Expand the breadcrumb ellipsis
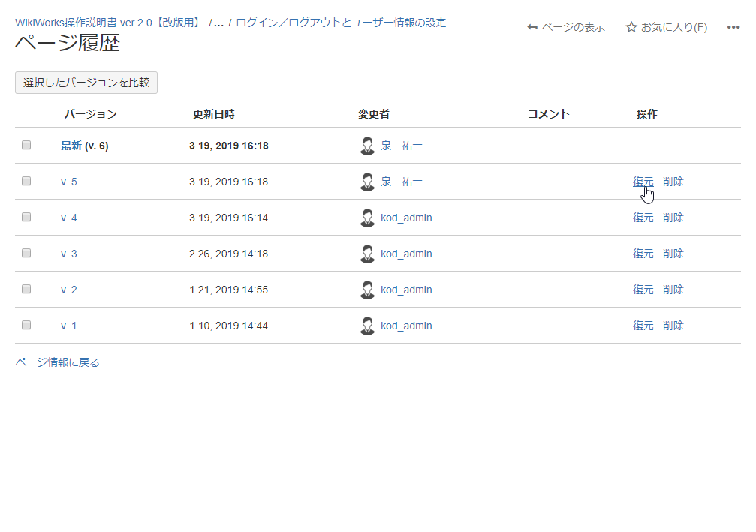The width and height of the screenshot is (756, 532). click(218, 23)
